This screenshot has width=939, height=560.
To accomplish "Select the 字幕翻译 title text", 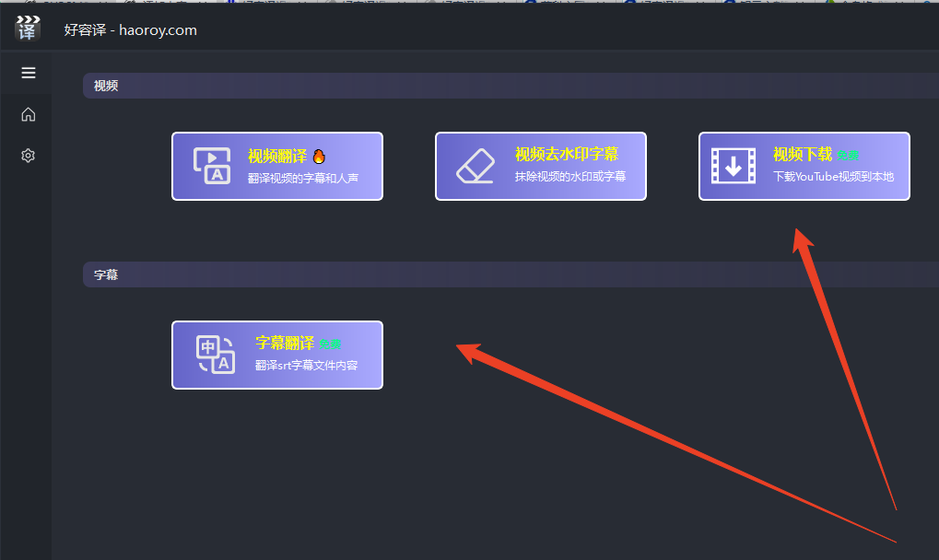I will [x=285, y=343].
